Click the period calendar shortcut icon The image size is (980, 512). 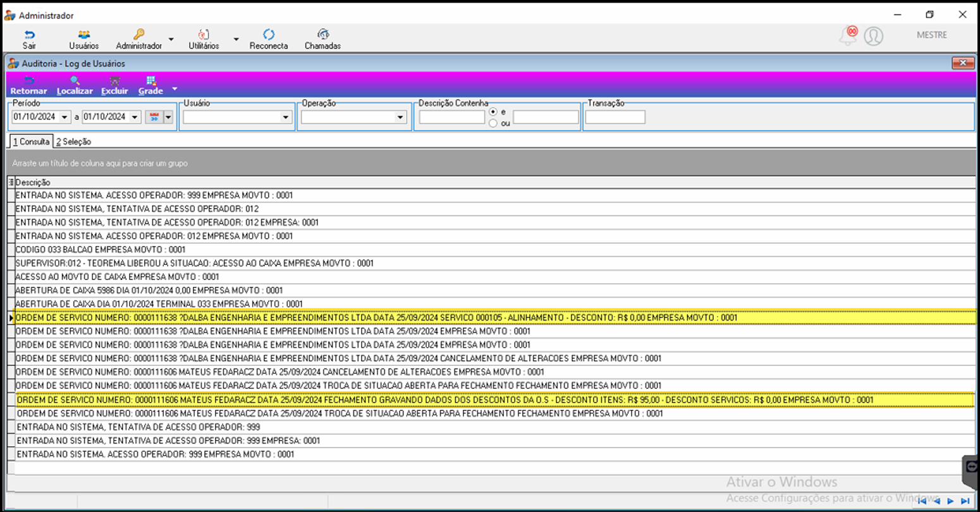point(154,117)
